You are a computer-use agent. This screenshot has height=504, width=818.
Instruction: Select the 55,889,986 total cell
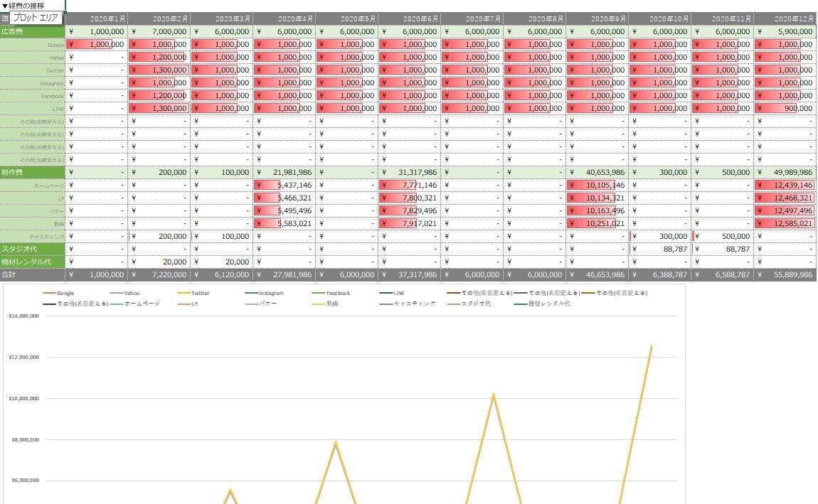pos(785,274)
